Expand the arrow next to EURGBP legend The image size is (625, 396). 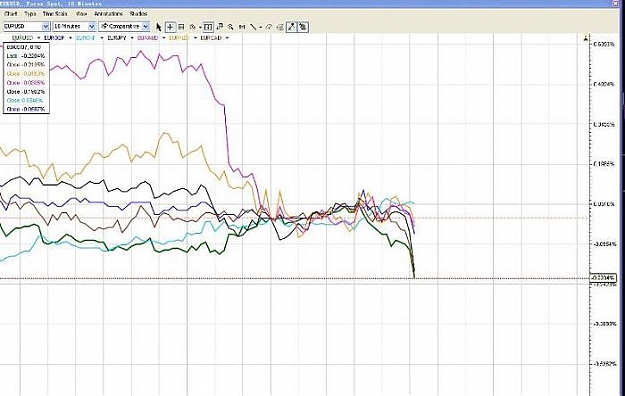click(70, 38)
